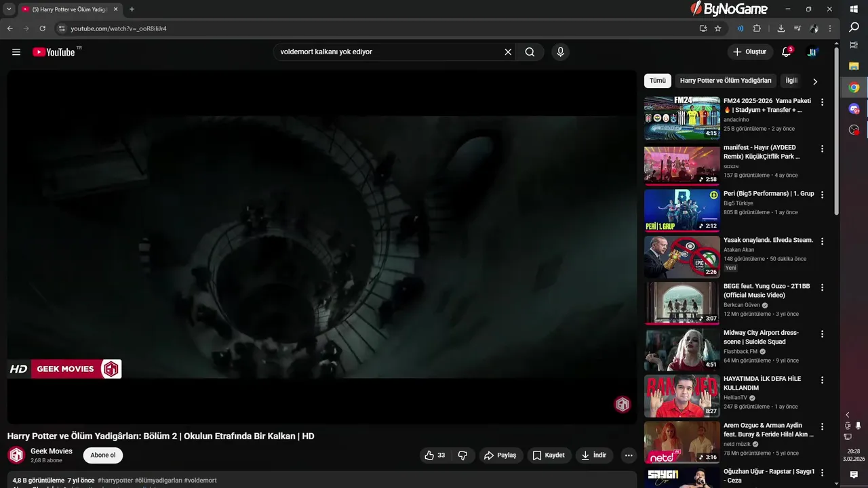Screen dimensions: 868x488
Task: Click the Paylaş share button
Action: click(x=500, y=455)
